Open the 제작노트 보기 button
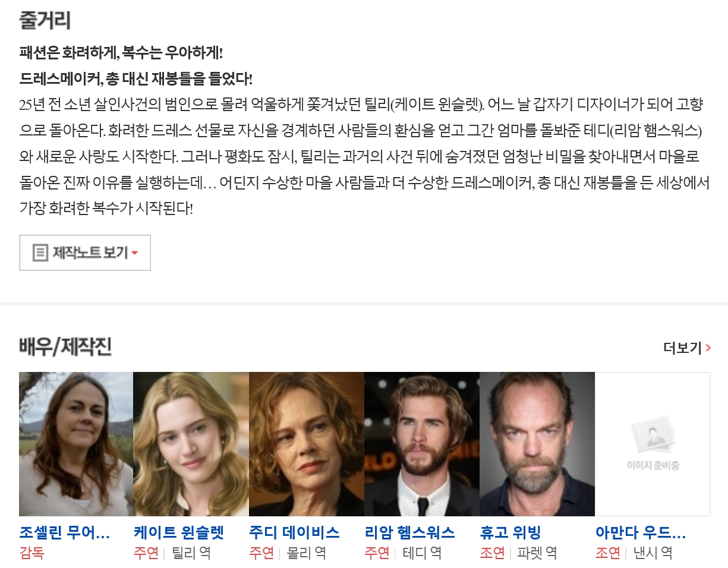 tap(85, 253)
